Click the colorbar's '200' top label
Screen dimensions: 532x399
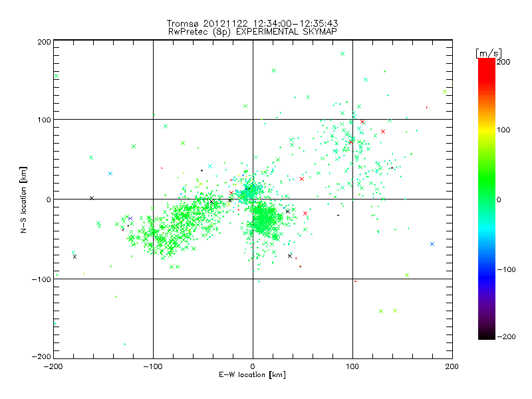(503, 62)
